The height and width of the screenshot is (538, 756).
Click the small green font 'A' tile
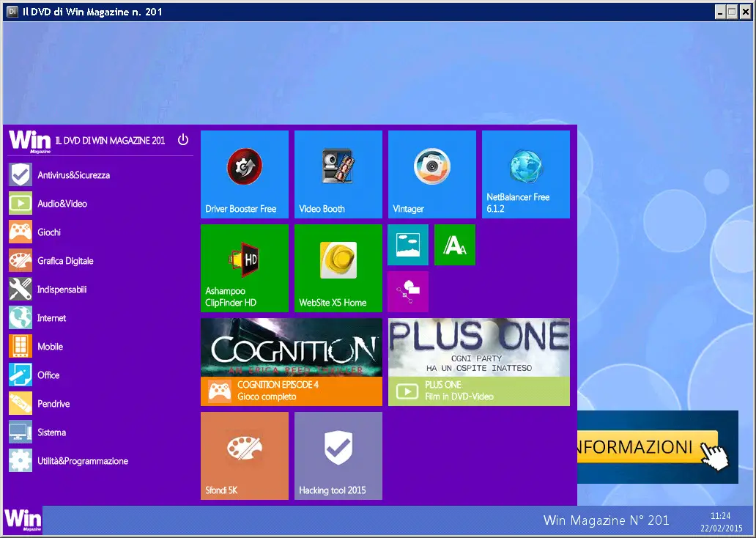coord(455,245)
